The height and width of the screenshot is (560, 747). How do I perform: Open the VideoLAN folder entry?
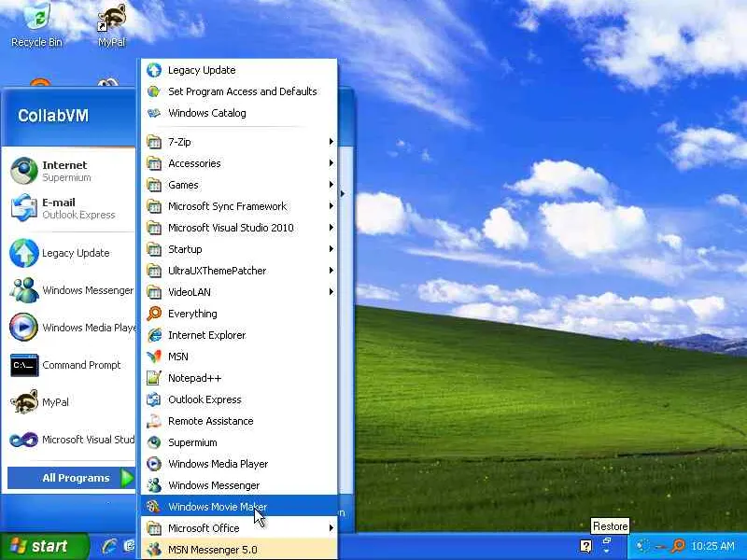[239, 292]
